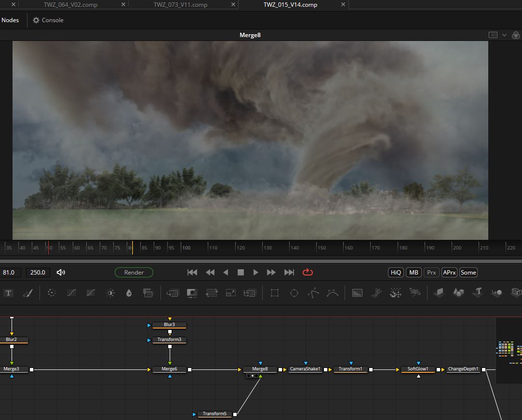Open the Some selective update menu
This screenshot has width=522, height=420.
tap(468, 273)
